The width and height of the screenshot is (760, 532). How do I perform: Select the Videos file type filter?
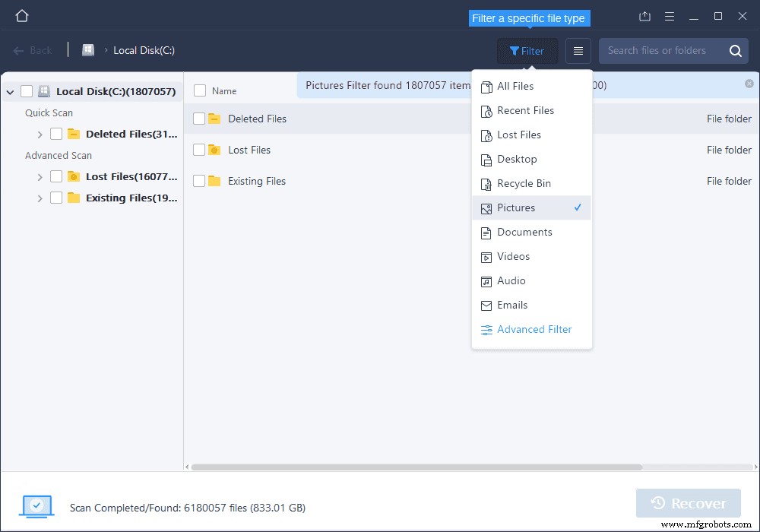513,256
